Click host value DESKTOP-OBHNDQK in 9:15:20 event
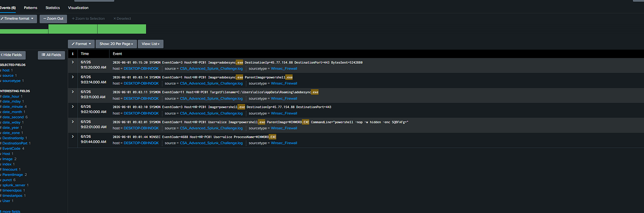 click(x=141, y=68)
